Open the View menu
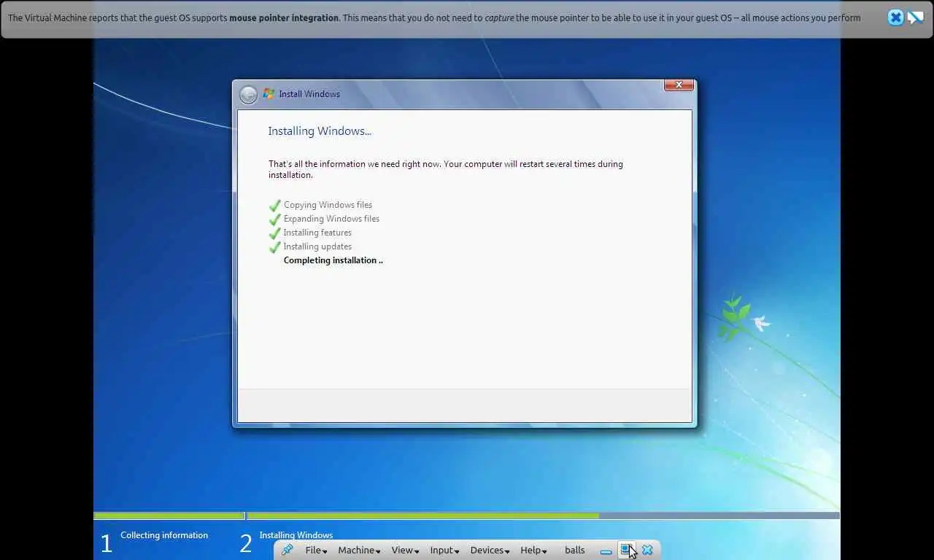The height and width of the screenshot is (560, 934). click(x=405, y=551)
